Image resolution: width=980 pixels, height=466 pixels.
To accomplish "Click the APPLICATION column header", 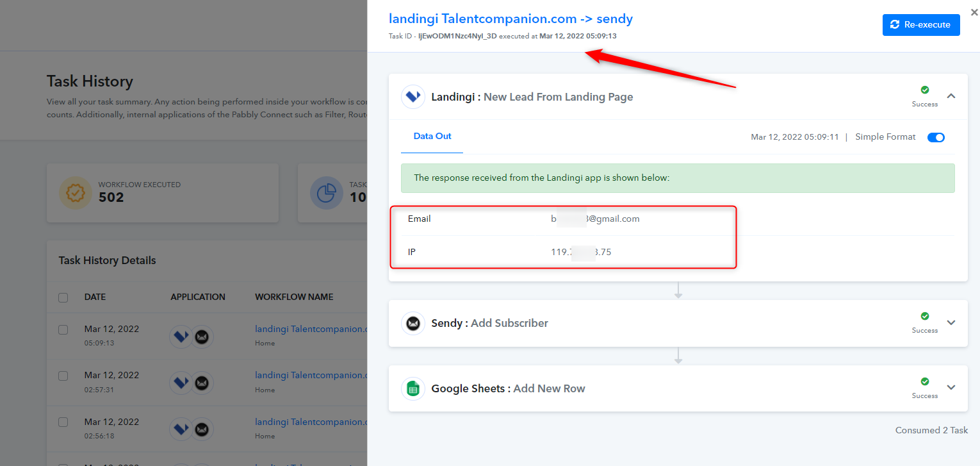I will point(198,297).
